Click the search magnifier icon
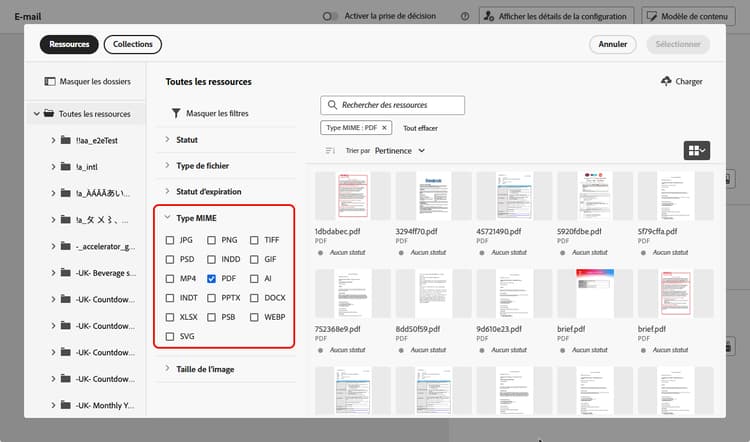The height and width of the screenshot is (442, 750). point(332,105)
